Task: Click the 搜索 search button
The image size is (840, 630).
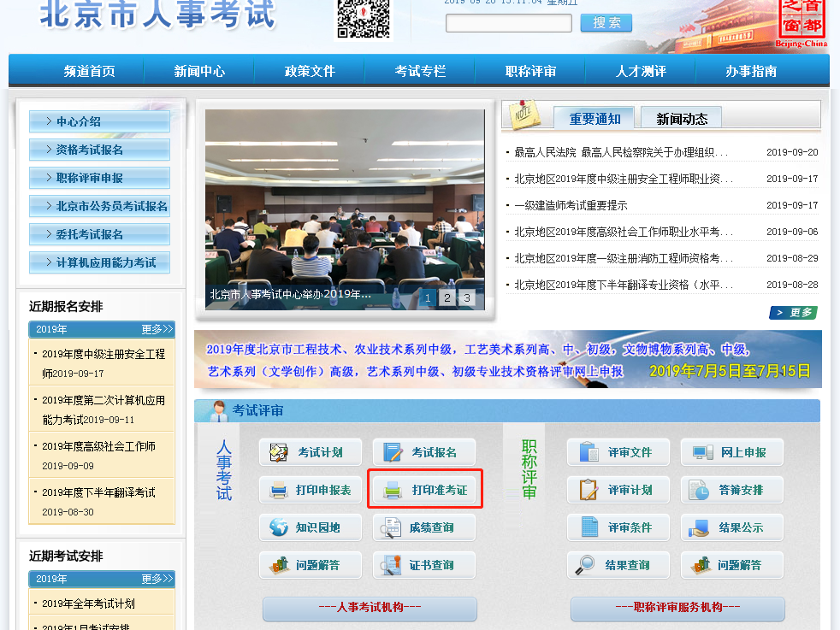Action: pos(605,22)
